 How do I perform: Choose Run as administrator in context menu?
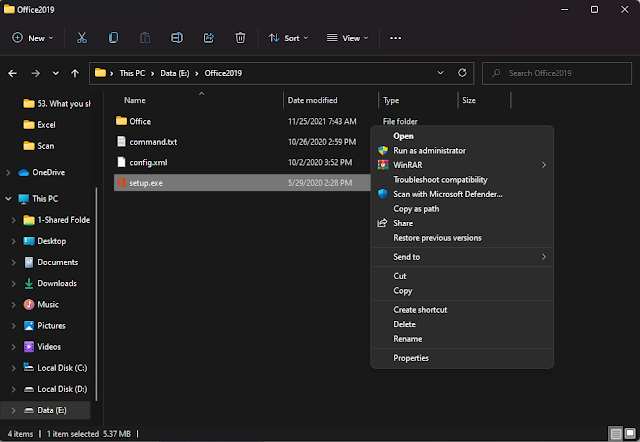coord(462,151)
